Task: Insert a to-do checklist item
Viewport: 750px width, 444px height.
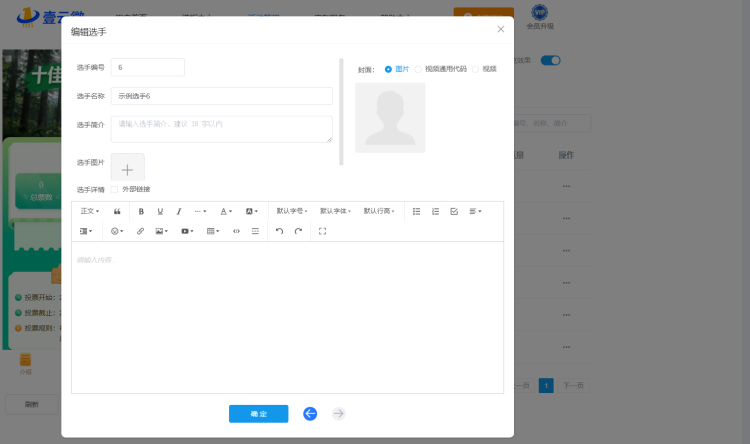Action: (454, 211)
